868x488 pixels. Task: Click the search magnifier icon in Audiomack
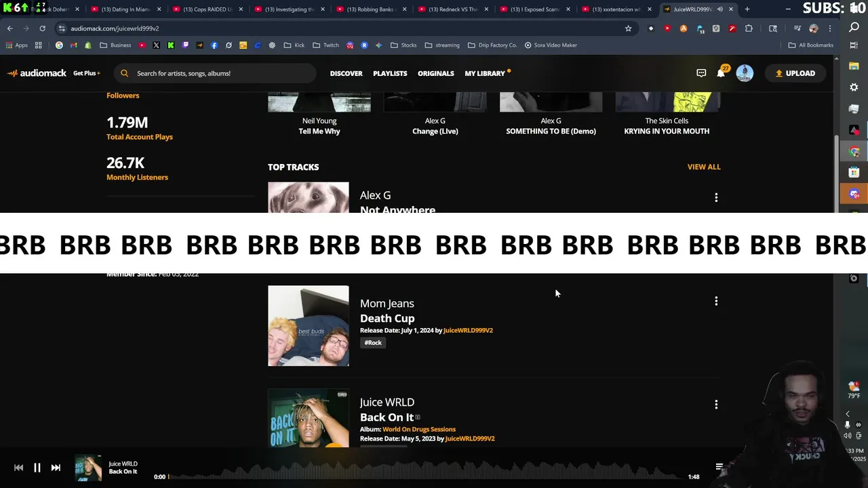pyautogui.click(x=124, y=73)
